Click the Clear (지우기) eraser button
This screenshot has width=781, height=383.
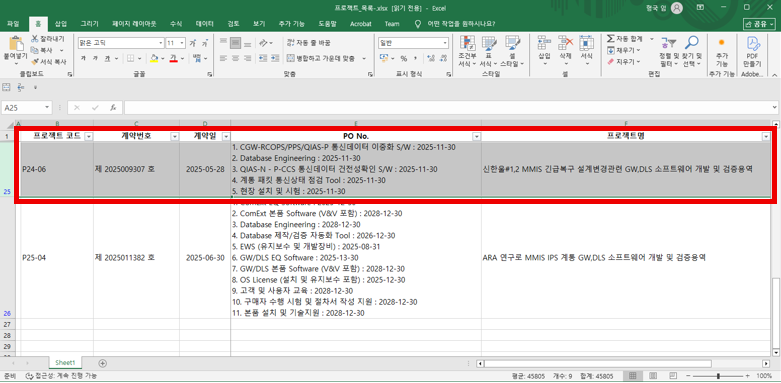[x=623, y=62]
